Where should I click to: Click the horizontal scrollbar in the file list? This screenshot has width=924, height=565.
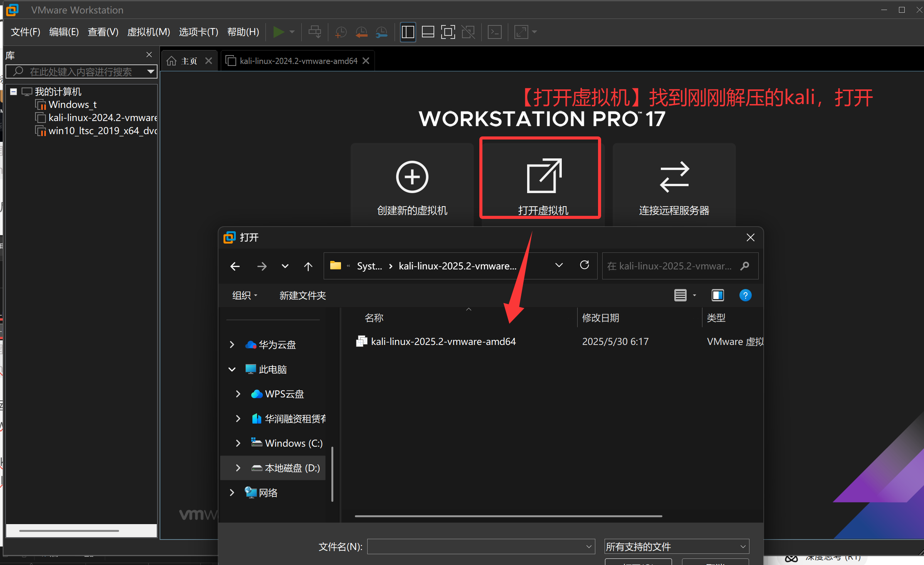click(x=508, y=516)
